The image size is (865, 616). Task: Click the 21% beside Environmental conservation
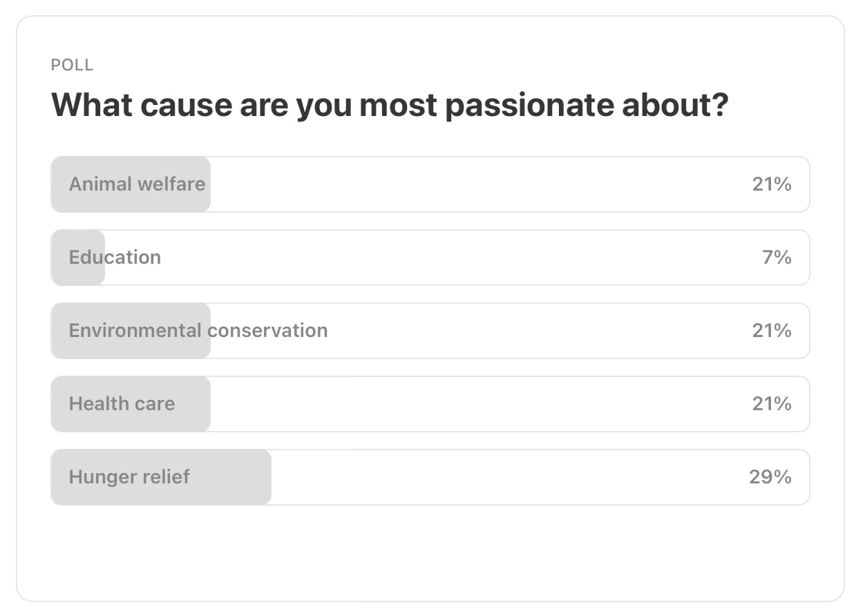point(771,330)
